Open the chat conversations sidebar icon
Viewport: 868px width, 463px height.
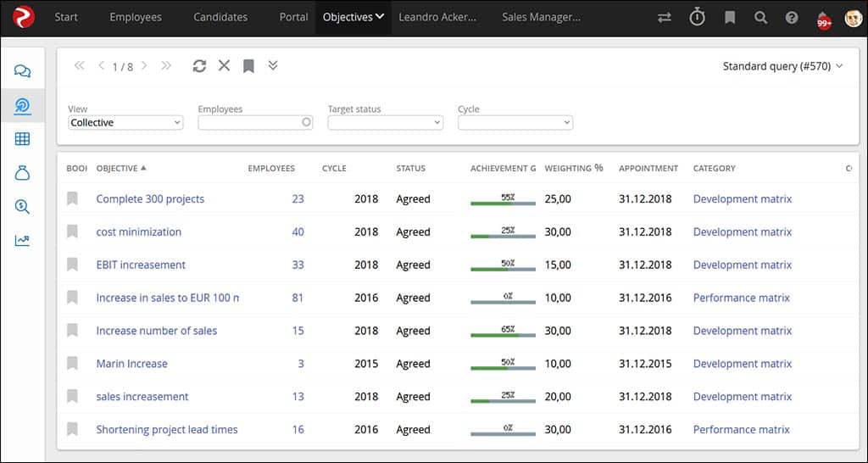(23, 71)
